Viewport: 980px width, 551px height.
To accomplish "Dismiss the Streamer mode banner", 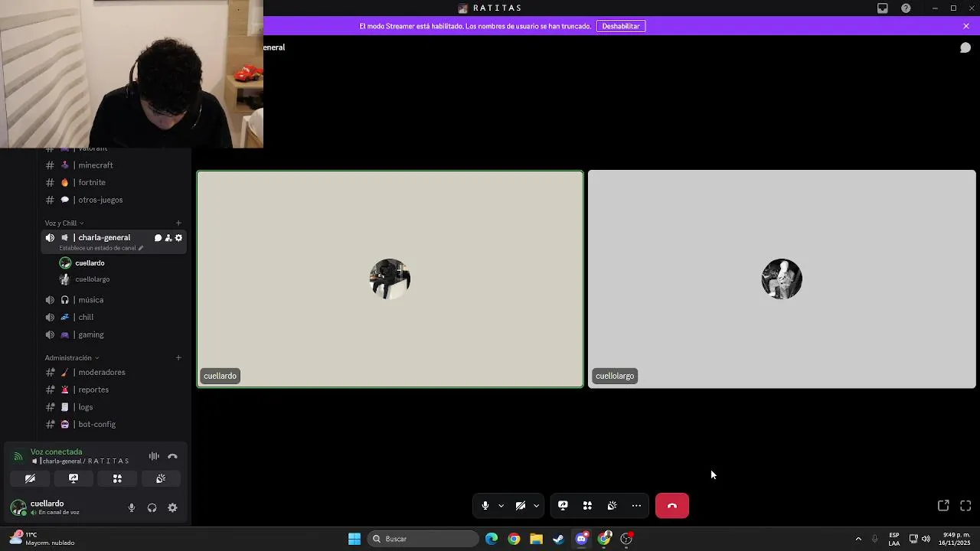I will click(966, 26).
